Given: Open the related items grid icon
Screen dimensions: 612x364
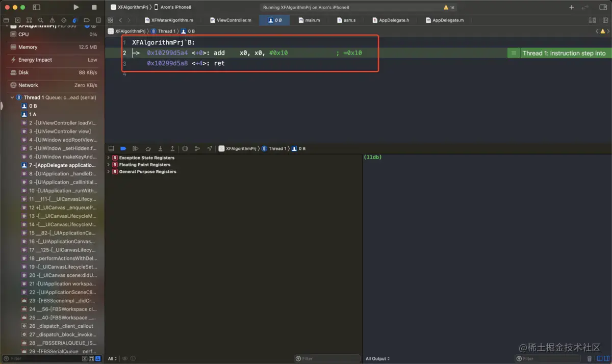Looking at the screenshot, I should 110,20.
